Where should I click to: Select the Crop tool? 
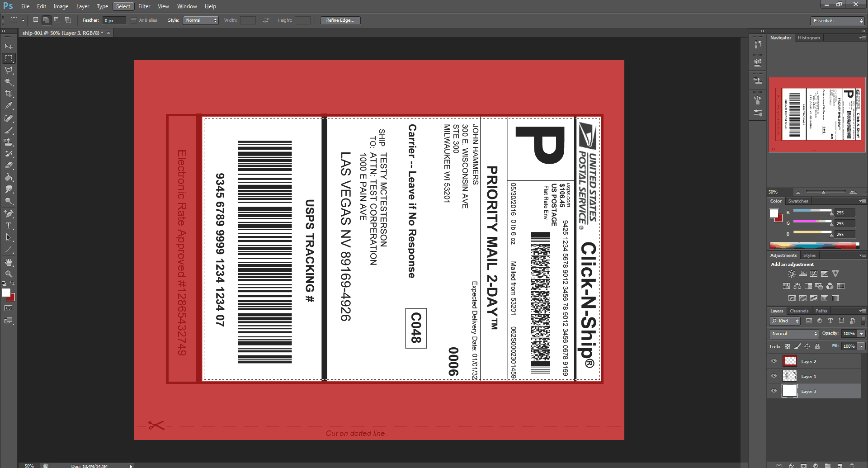click(9, 94)
